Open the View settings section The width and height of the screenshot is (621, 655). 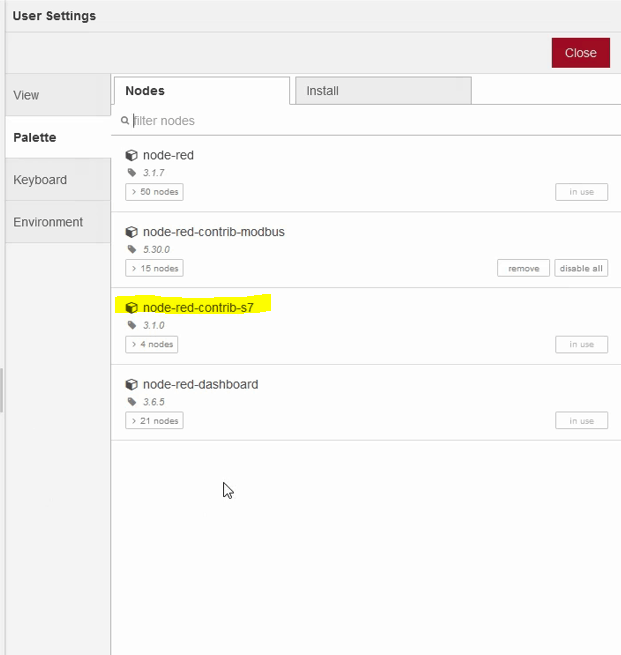[x=57, y=95]
